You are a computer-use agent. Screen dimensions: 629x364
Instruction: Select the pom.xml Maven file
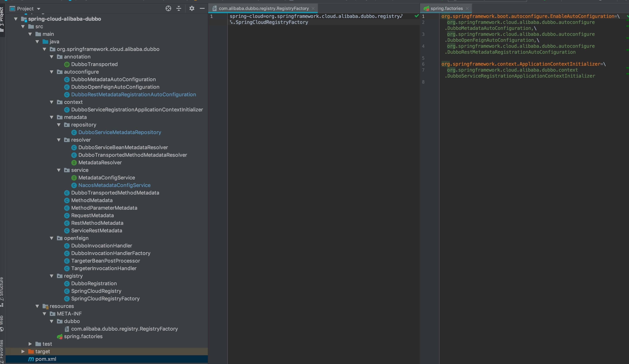tap(45, 359)
